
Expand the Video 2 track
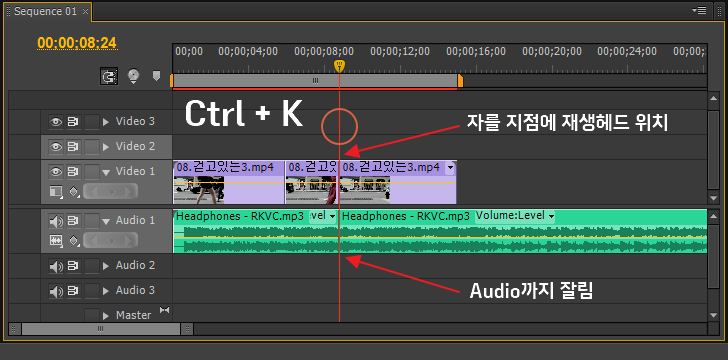106,147
